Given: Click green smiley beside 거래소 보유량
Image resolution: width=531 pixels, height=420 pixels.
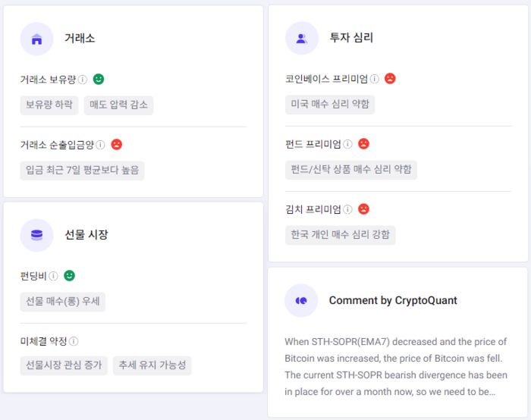Looking at the screenshot, I should click(99, 79).
